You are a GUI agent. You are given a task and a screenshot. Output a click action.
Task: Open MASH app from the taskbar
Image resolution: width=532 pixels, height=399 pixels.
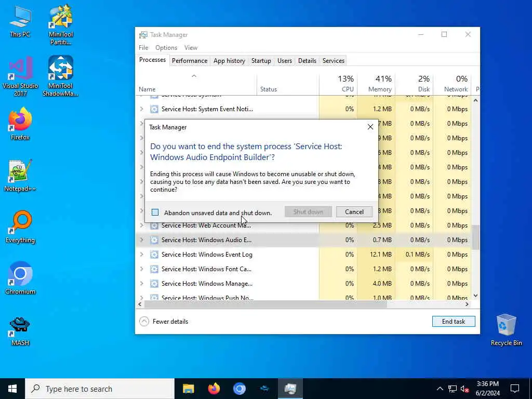point(264,389)
